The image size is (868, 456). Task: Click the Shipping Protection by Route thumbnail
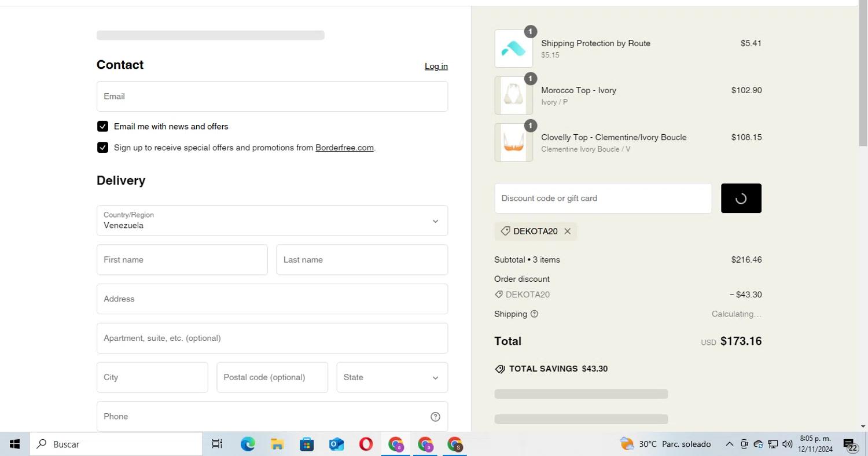(x=514, y=49)
